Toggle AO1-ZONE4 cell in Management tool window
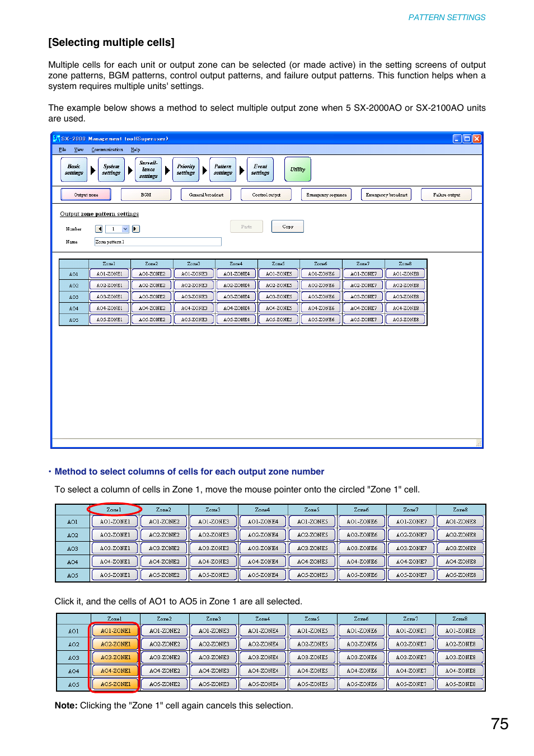 [x=236, y=274]
